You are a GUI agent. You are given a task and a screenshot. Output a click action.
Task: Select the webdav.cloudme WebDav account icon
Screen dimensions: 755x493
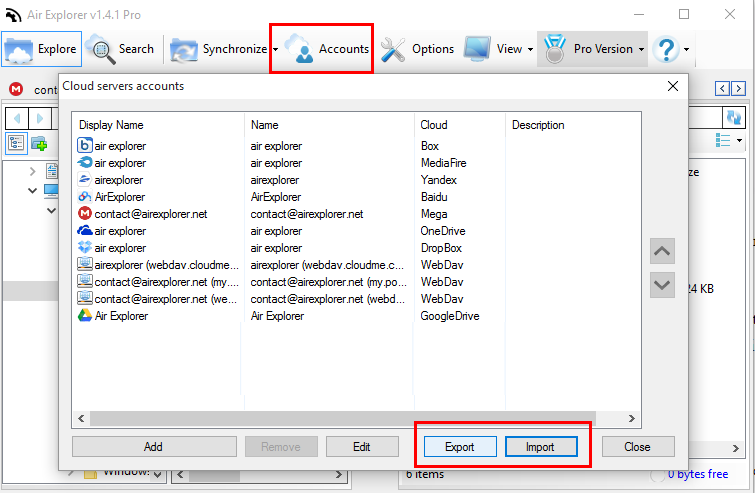click(x=84, y=264)
